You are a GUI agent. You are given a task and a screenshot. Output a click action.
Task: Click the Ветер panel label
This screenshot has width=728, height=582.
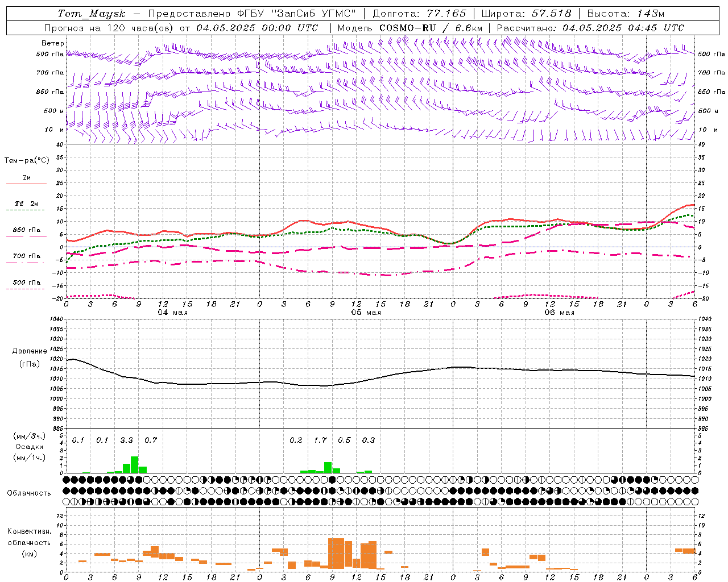click(52, 43)
